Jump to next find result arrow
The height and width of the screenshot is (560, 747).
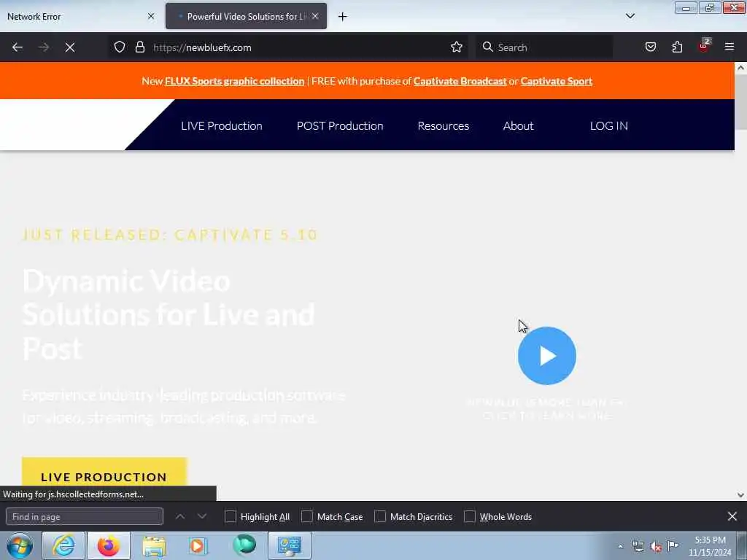point(202,516)
